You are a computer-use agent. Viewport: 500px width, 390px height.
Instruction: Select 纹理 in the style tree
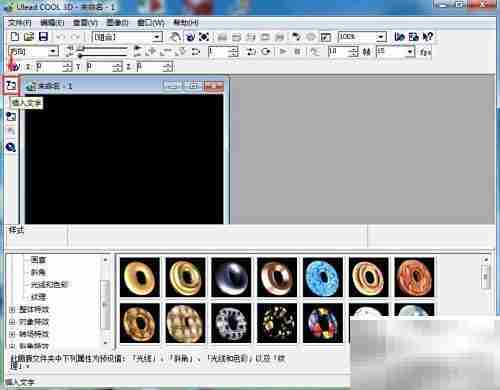tap(38, 297)
